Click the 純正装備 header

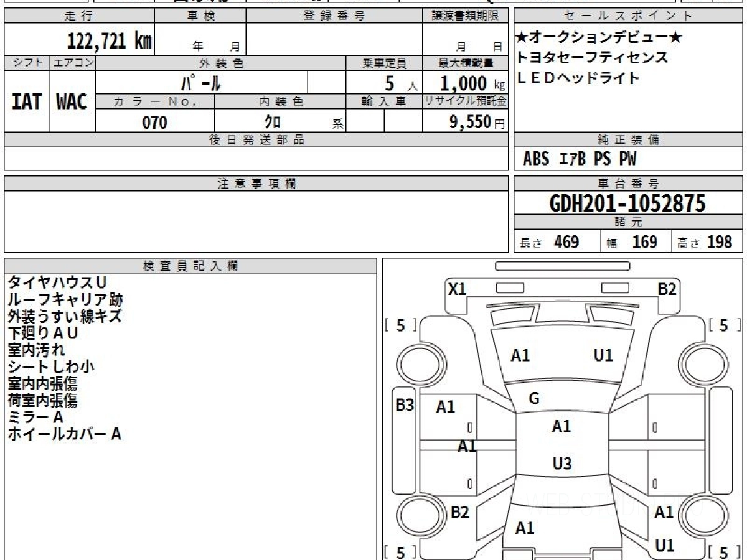[629, 140]
